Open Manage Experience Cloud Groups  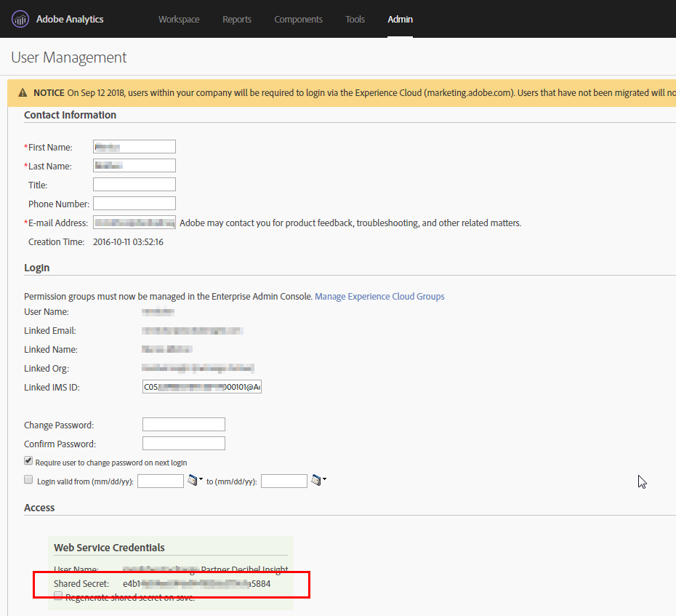tap(379, 296)
